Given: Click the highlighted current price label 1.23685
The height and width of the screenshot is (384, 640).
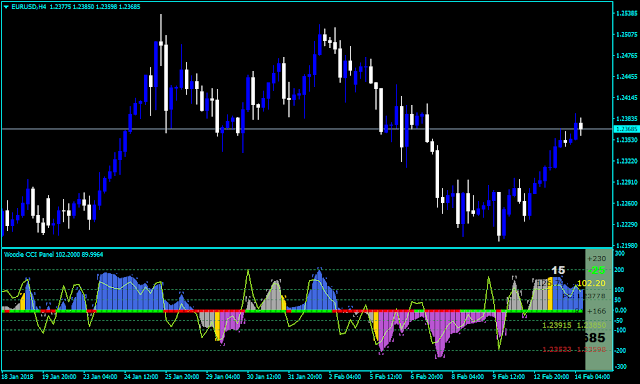Looking at the screenshot, I should [626, 129].
